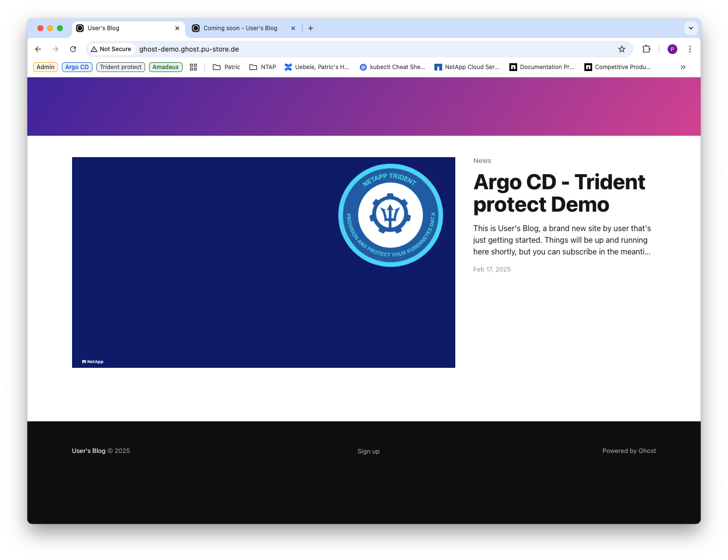Close the Coming soon tab
The height and width of the screenshot is (560, 728).
click(293, 28)
